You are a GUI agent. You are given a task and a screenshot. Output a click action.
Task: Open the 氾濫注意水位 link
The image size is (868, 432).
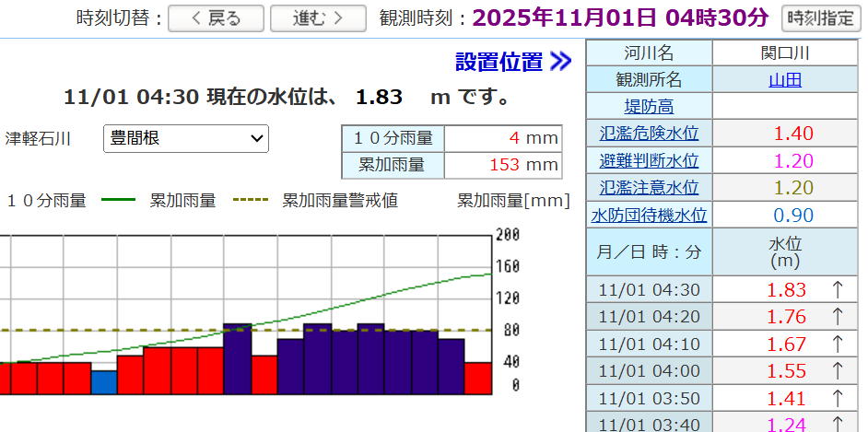click(x=649, y=188)
